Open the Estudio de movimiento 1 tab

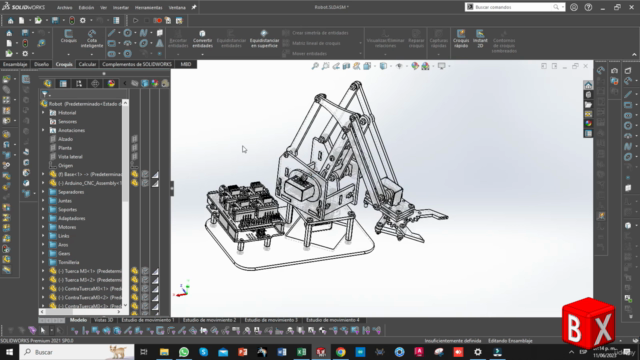(148, 320)
